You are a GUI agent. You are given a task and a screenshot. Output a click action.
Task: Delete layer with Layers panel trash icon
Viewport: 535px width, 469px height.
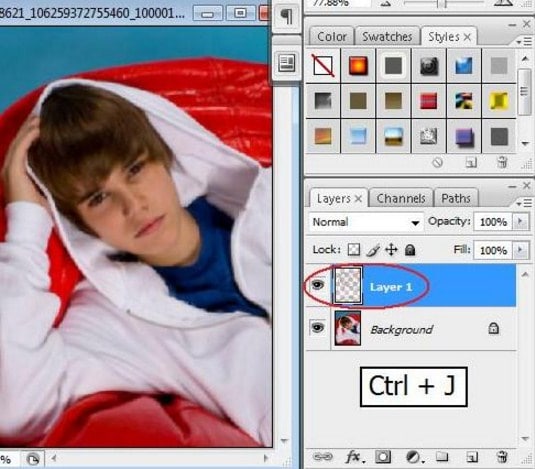502,456
